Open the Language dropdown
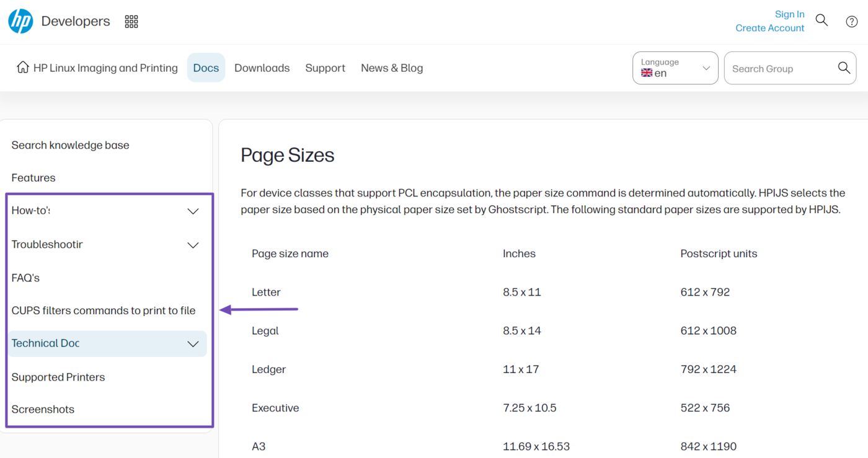 [675, 68]
